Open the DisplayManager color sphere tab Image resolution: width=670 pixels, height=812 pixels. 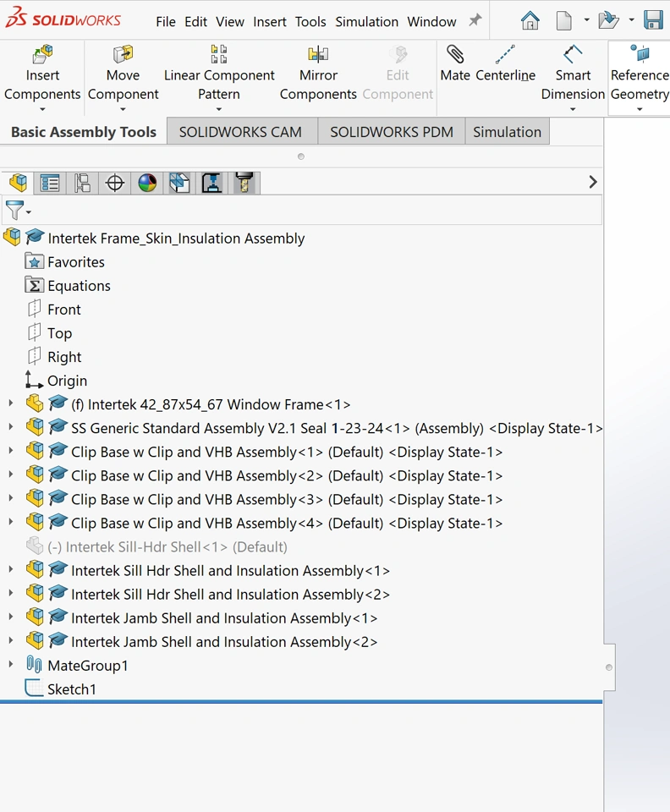click(x=147, y=183)
